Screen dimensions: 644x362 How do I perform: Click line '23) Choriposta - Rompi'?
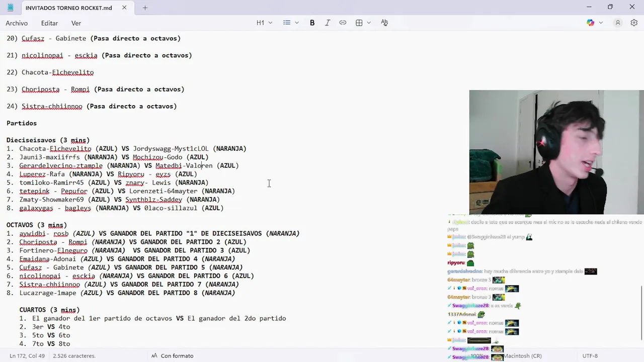tap(96, 89)
